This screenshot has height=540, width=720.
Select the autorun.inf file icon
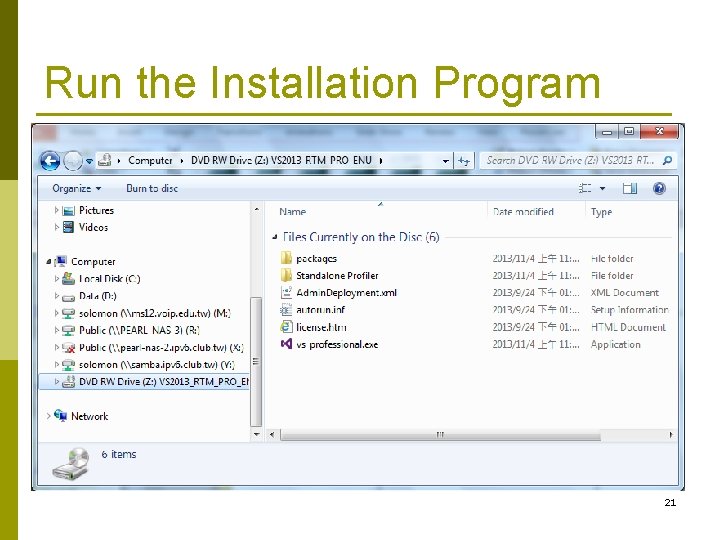(x=286, y=310)
